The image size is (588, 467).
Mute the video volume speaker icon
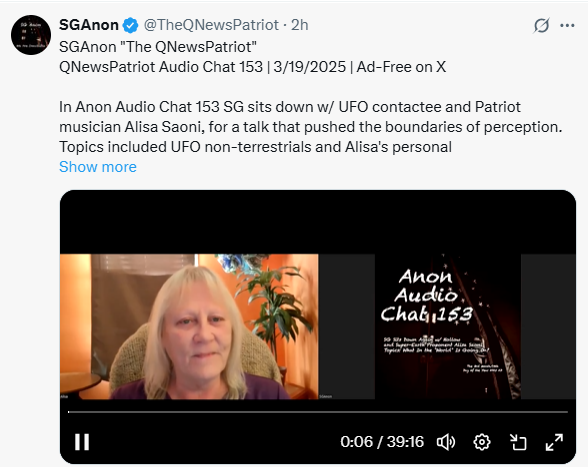(446, 442)
